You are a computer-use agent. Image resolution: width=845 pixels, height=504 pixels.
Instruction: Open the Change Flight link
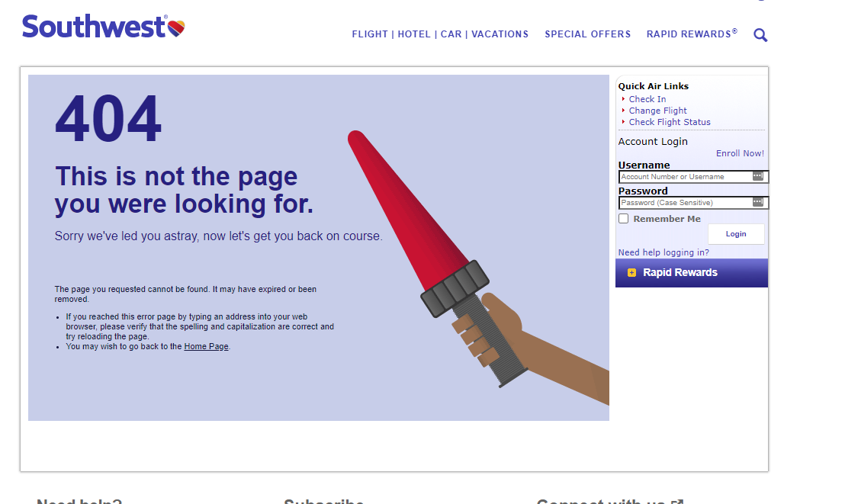[657, 111]
